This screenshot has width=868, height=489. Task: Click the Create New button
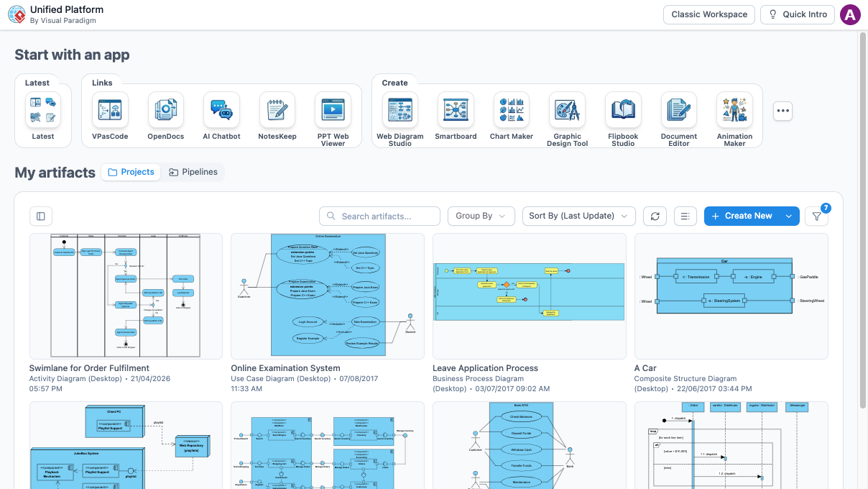[x=742, y=216]
